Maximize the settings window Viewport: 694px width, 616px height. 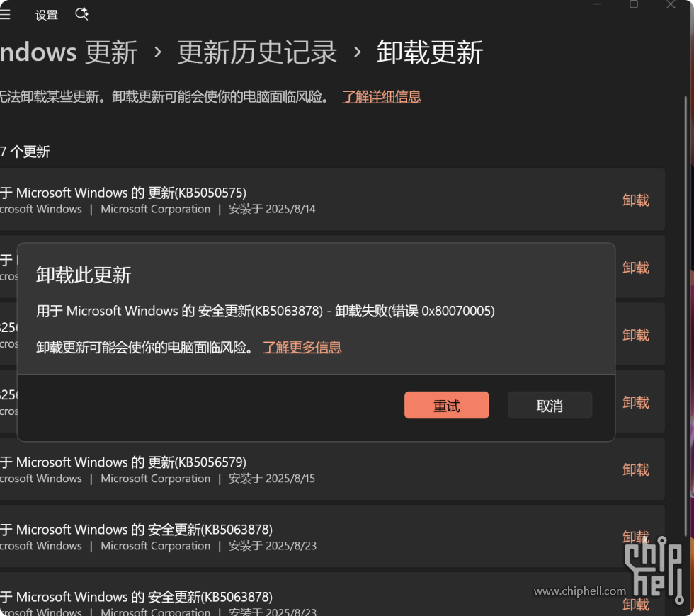coord(634,4)
